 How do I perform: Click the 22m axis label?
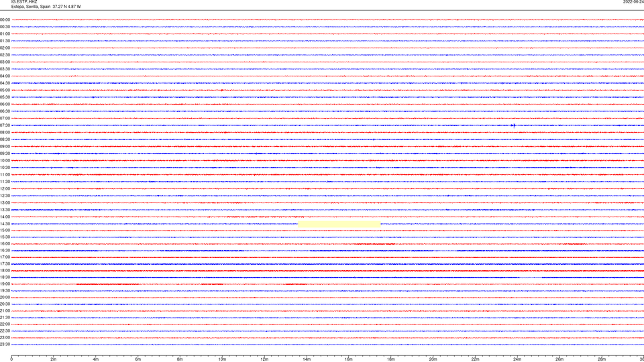pos(475,359)
